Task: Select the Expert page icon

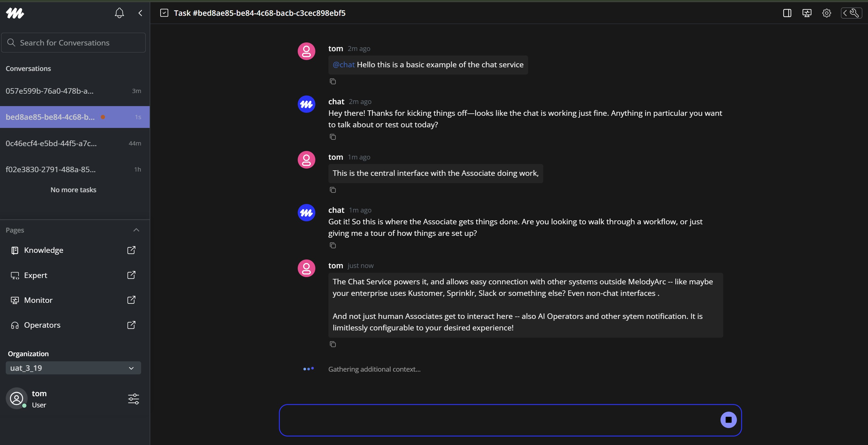Action: click(x=15, y=275)
